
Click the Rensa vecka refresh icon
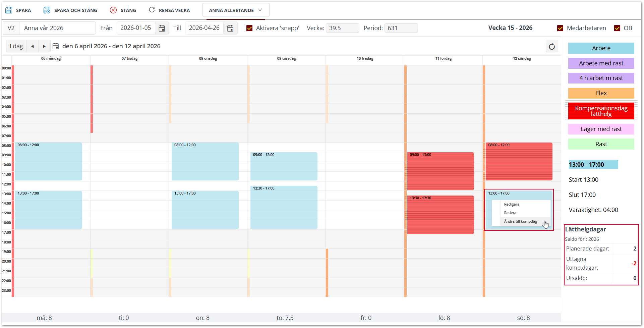pos(152,10)
